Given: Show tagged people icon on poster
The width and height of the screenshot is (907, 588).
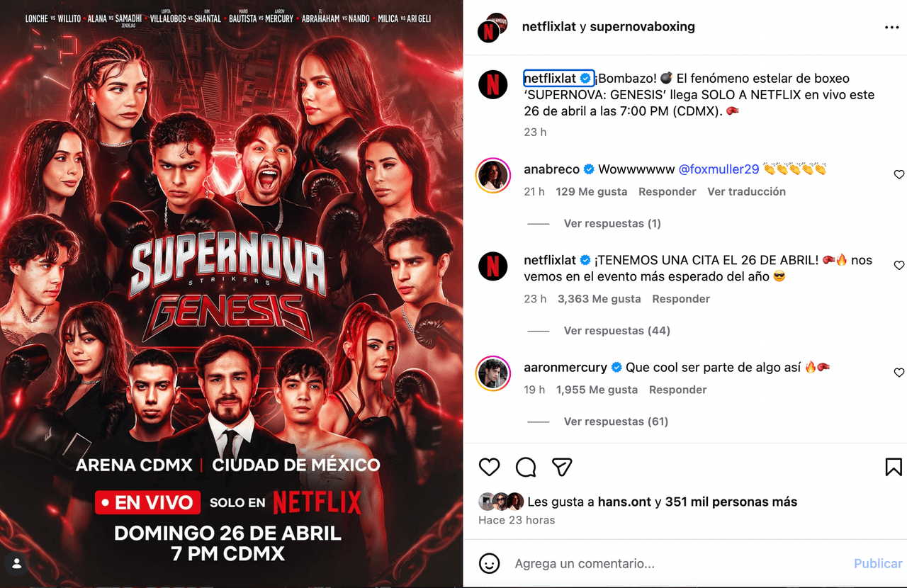Looking at the screenshot, I should 17,565.
